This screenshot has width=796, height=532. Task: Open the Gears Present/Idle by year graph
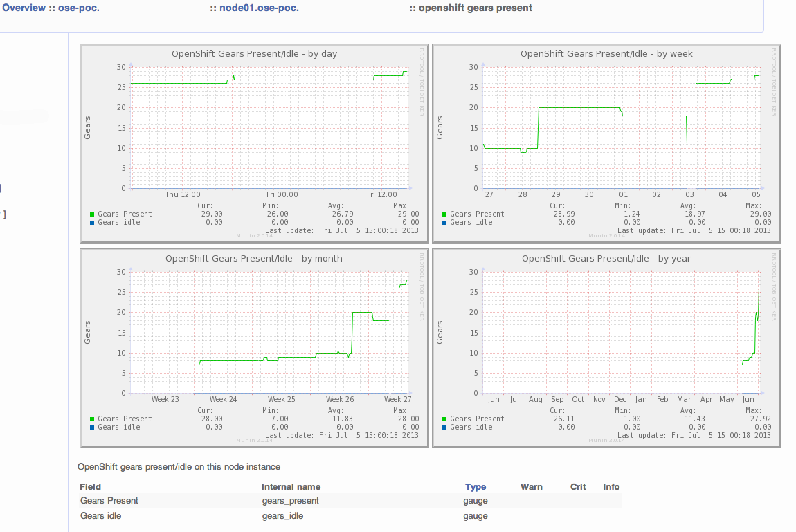pos(606,349)
